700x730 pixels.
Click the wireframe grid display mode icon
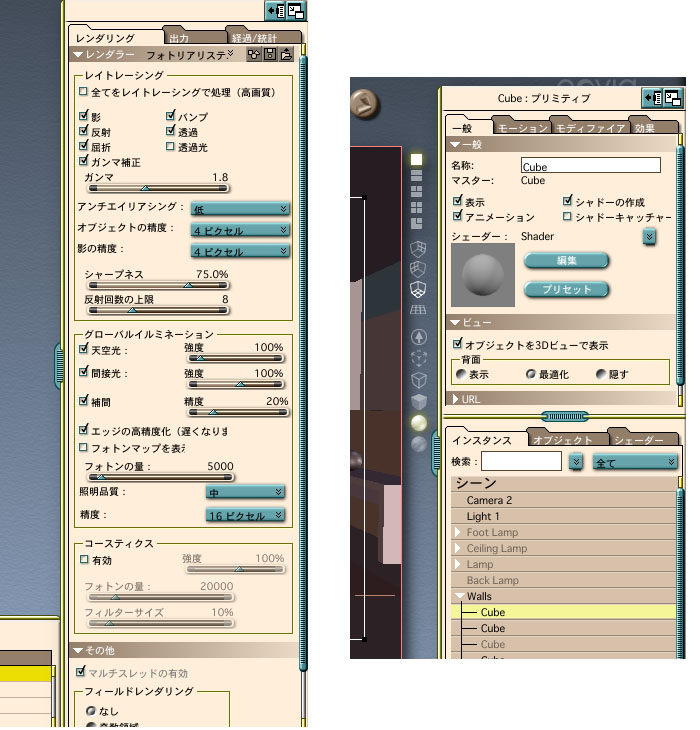click(419, 311)
